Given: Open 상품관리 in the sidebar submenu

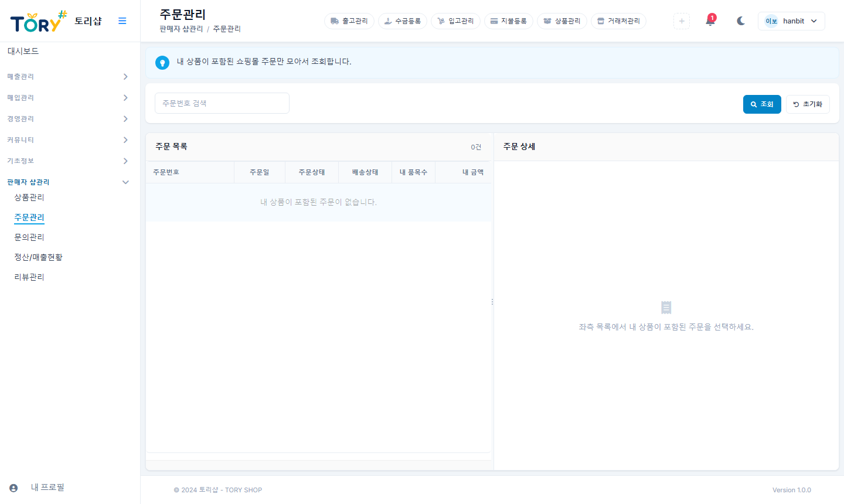Looking at the screenshot, I should [x=29, y=197].
